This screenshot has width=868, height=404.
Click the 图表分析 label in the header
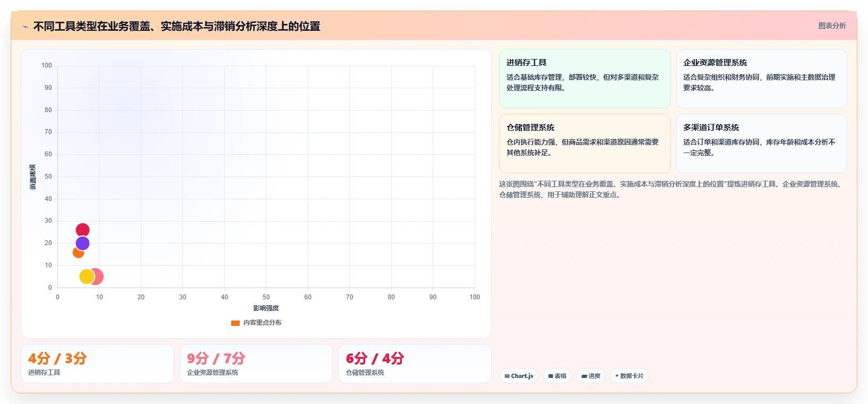coord(832,26)
